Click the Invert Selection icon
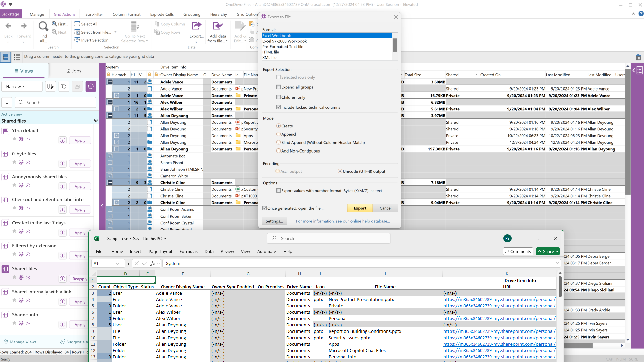The width and height of the screenshot is (644, 362). click(77, 40)
